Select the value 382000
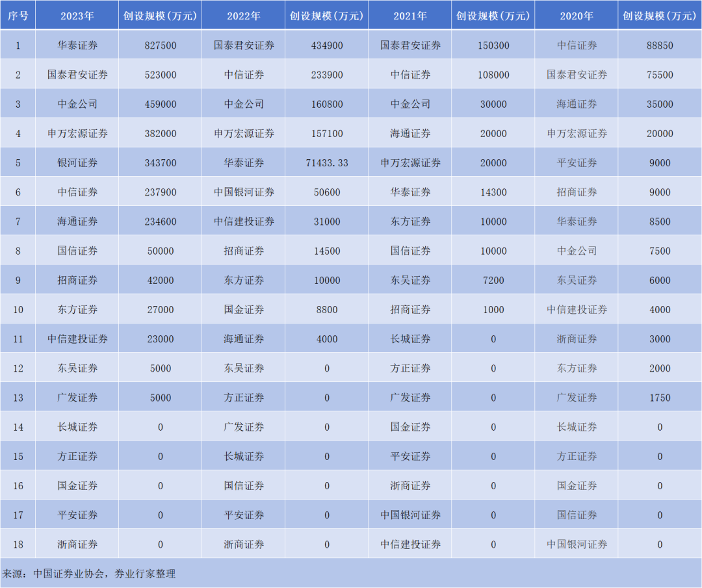 pyautogui.click(x=161, y=133)
